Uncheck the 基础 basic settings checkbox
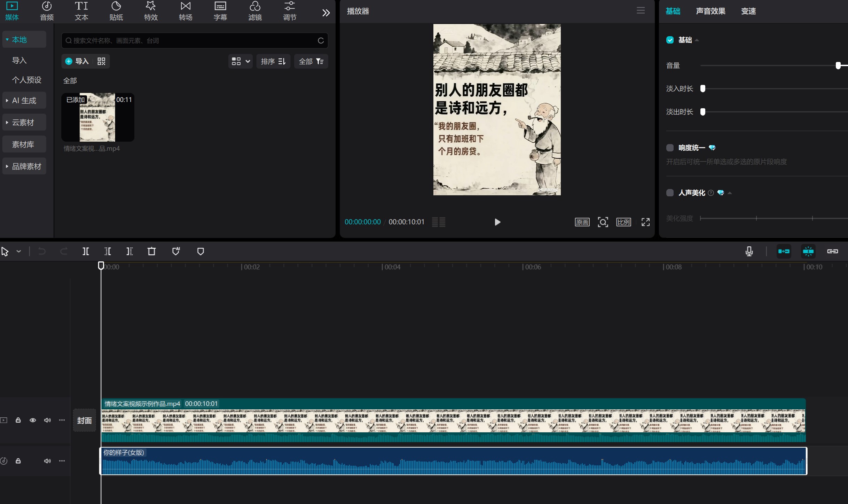The width and height of the screenshot is (848, 504). tap(670, 40)
